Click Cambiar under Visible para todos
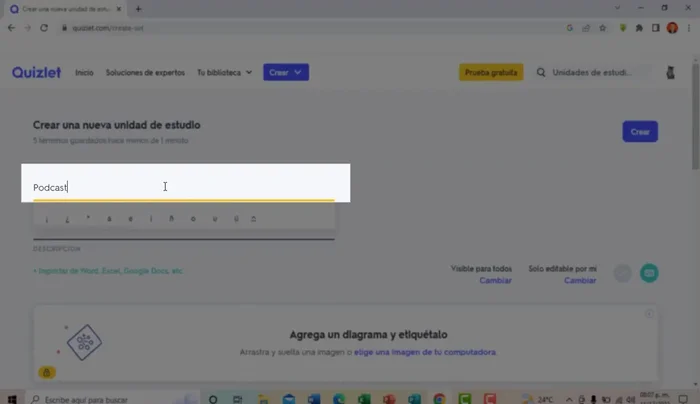Viewport: 700px width, 404px height. coord(496,280)
